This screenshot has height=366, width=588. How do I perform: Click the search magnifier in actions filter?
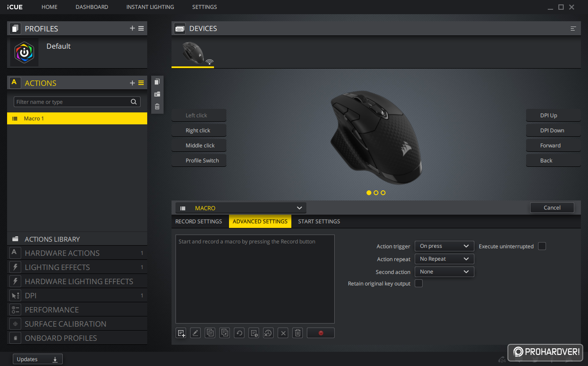(x=134, y=102)
